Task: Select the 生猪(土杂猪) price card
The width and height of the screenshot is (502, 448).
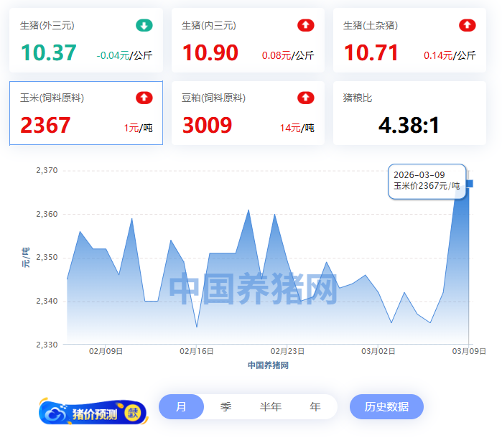Action: (x=409, y=41)
